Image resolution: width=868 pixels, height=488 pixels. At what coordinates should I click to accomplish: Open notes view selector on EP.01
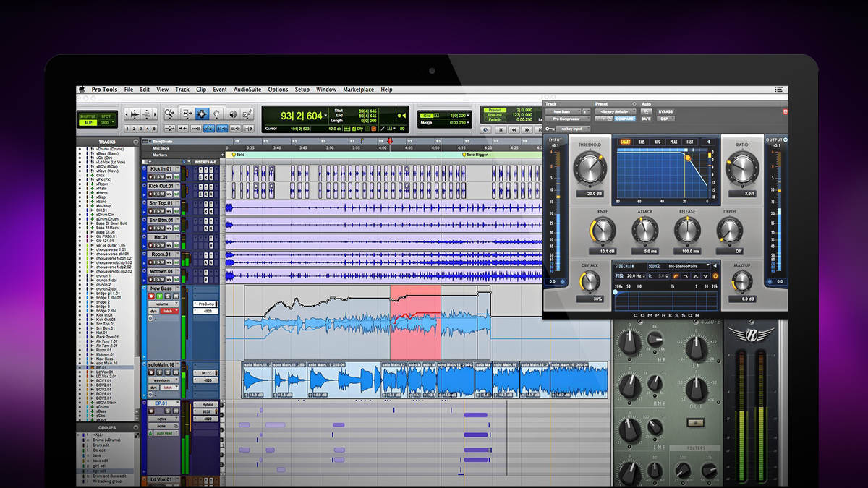[x=163, y=419]
